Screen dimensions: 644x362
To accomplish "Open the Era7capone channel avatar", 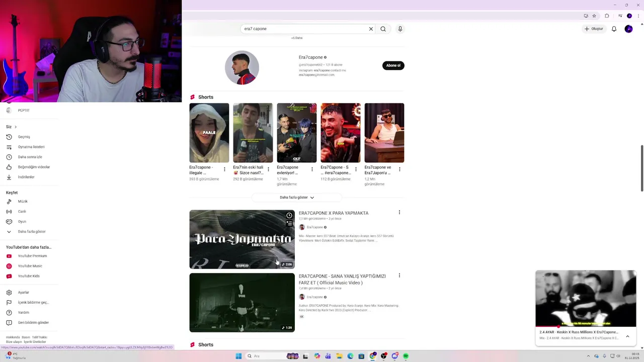I will click(x=242, y=67).
